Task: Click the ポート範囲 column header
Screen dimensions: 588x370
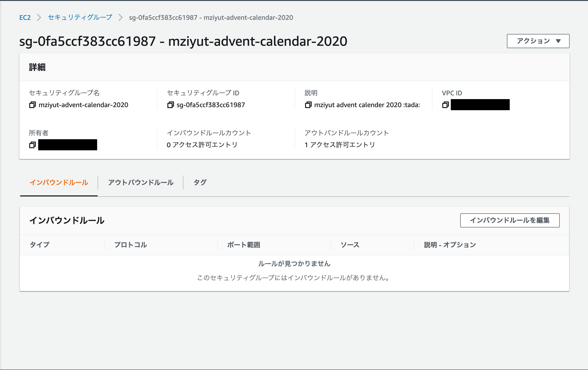Action: coord(244,245)
